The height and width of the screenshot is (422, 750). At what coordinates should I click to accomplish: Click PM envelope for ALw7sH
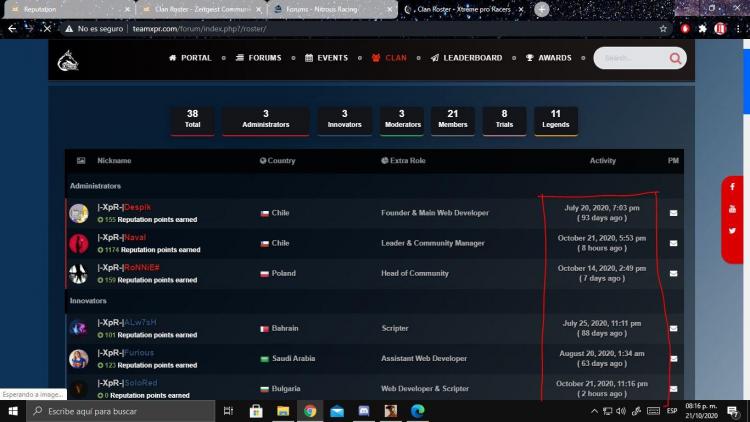tap(673, 328)
